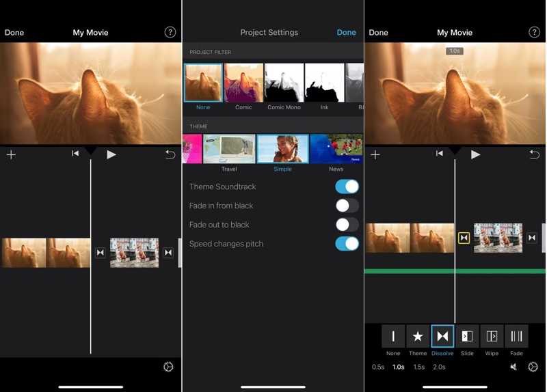Play the movie in right screen
547x392 pixels.
(475, 154)
